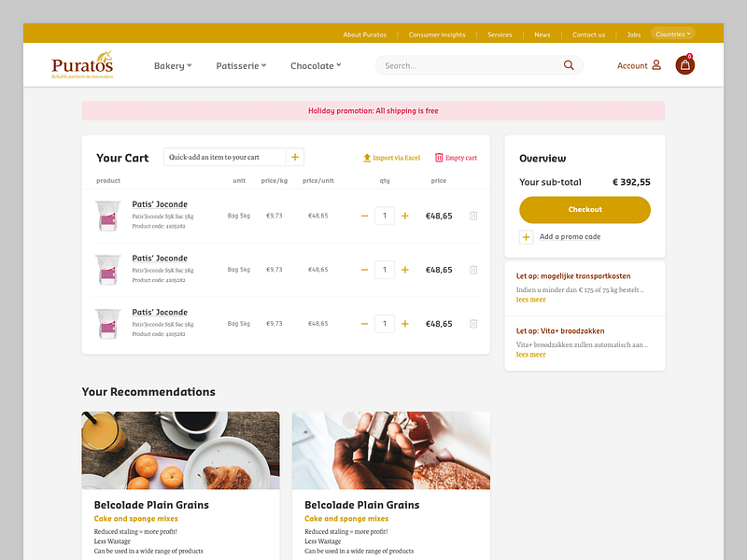This screenshot has height=560, width=747.
Task: Open the shopping bag cart icon
Action: click(684, 65)
